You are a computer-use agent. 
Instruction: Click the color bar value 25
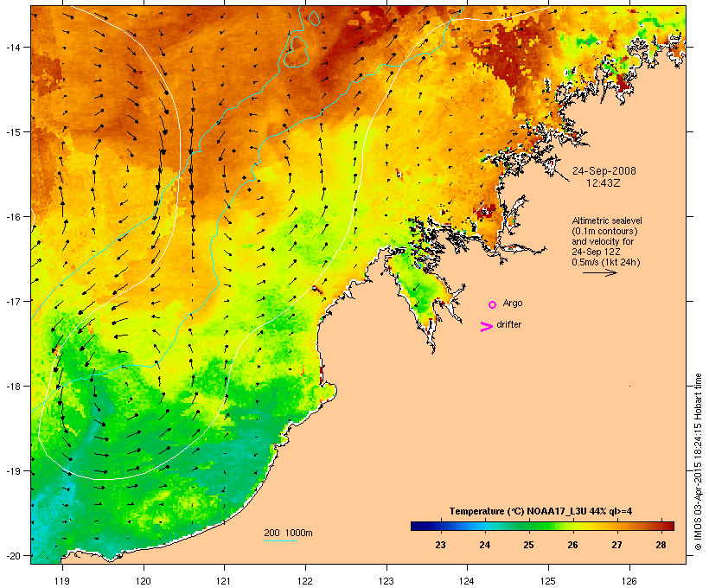coord(528,545)
